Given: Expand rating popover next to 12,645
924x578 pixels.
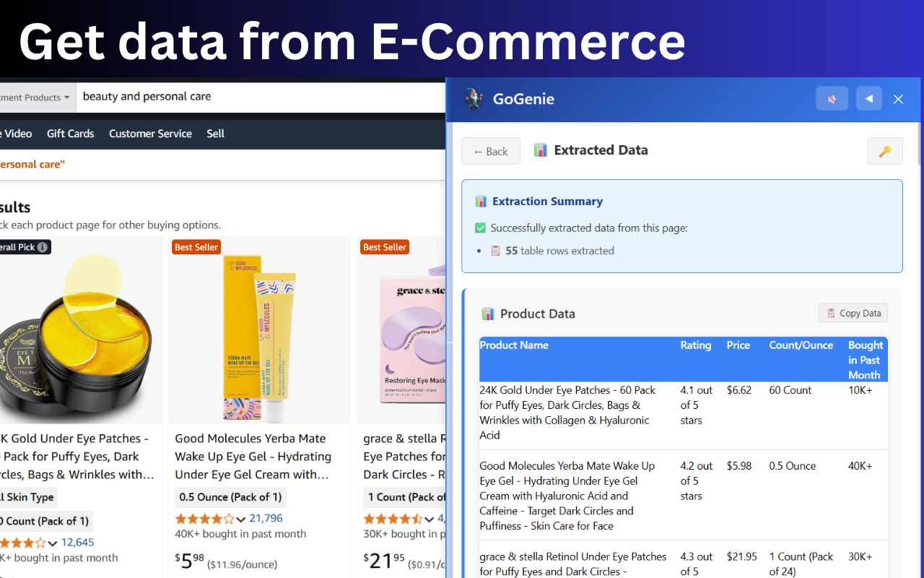Looking at the screenshot, I should point(52,543).
